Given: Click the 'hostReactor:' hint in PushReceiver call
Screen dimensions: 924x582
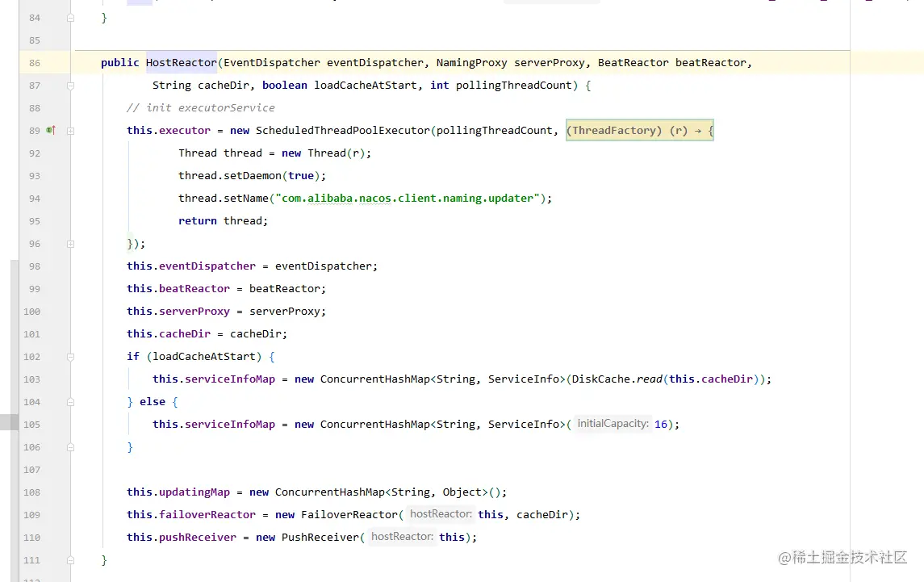Looking at the screenshot, I should [402, 537].
